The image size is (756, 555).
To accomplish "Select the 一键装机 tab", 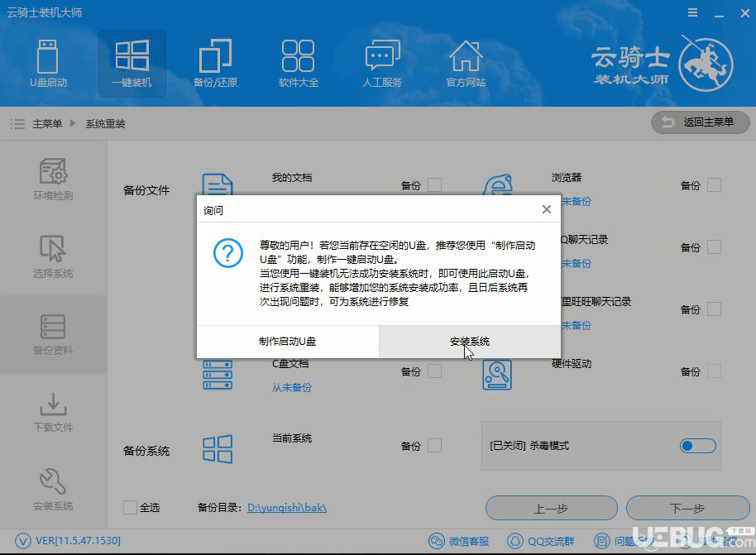I will [x=132, y=64].
